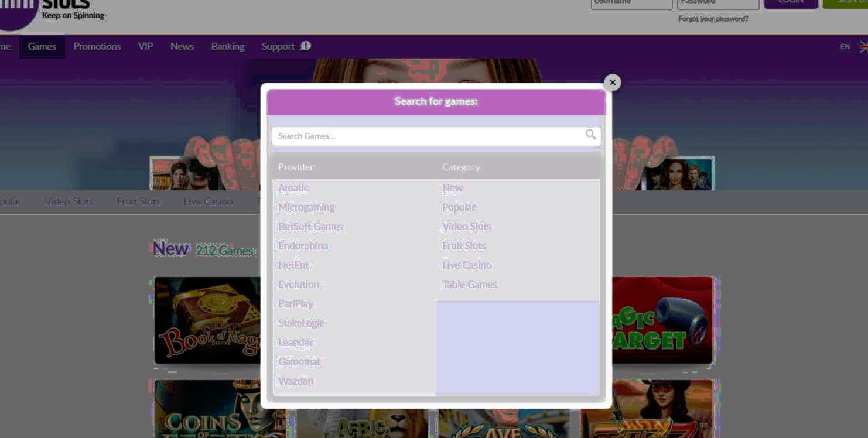
Task: Focus the Search Games text field
Action: pos(428,136)
